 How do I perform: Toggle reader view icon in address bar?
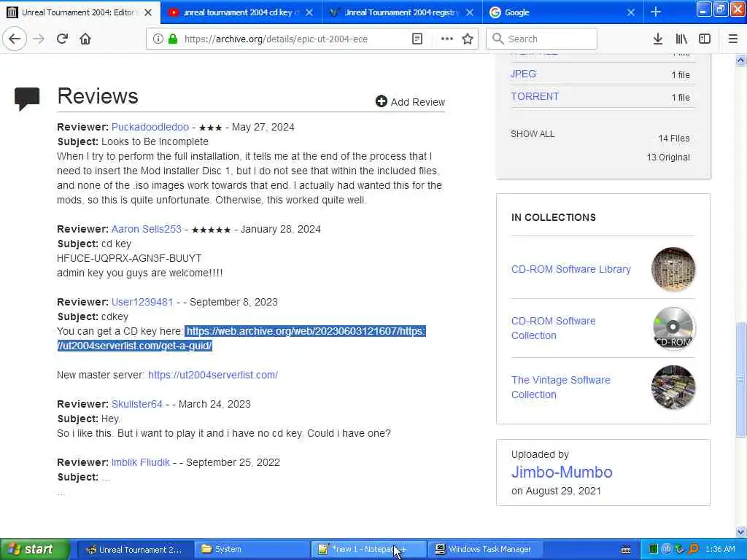pyautogui.click(x=417, y=39)
